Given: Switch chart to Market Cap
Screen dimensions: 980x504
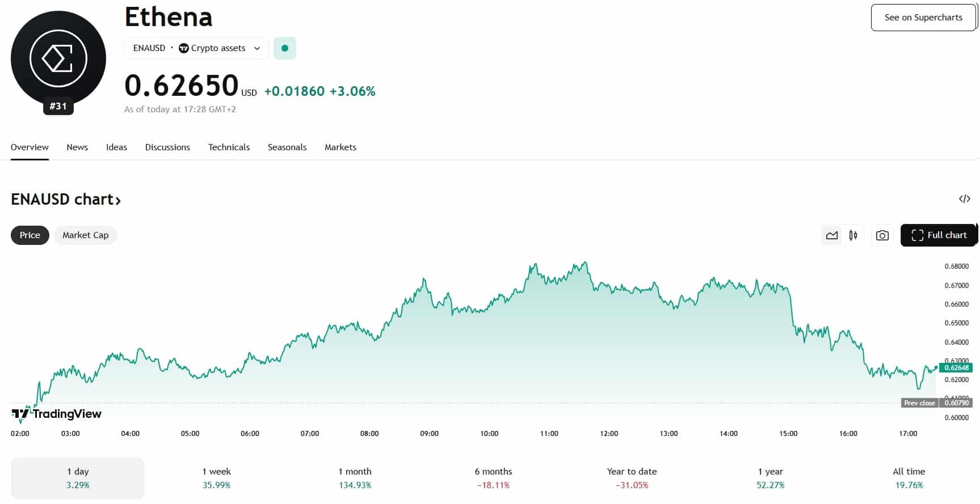Looking at the screenshot, I should [85, 235].
